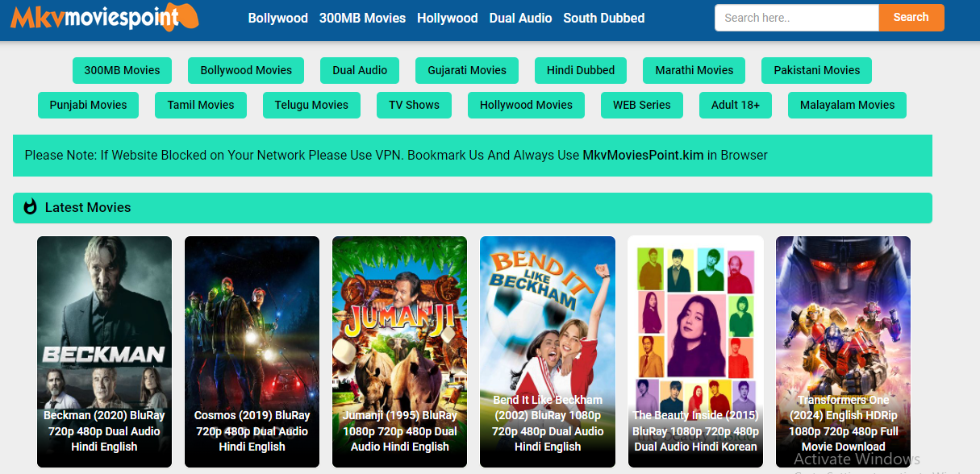980x474 pixels.
Task: Browse the Telugu Movies category tag
Action: click(311, 105)
